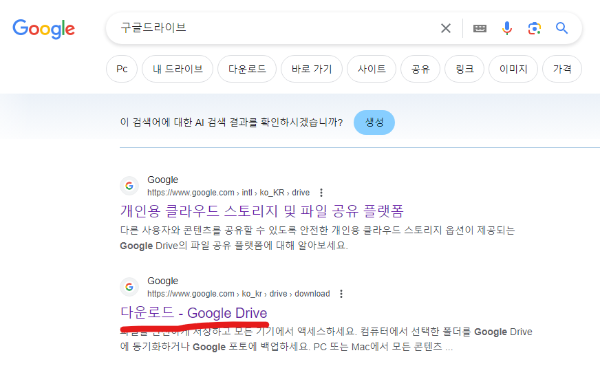The image size is (600, 370).
Task: Click the first result's Google site name
Action: tap(163, 180)
